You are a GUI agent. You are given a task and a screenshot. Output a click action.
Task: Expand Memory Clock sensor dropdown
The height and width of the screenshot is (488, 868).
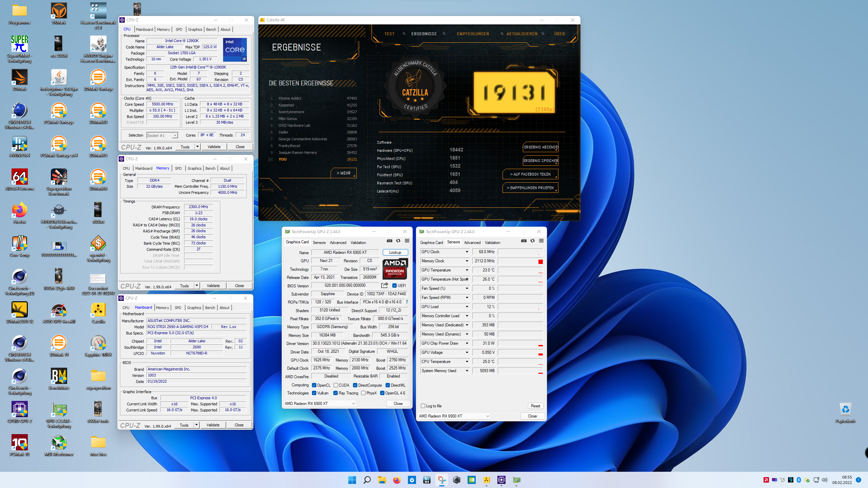click(x=467, y=261)
